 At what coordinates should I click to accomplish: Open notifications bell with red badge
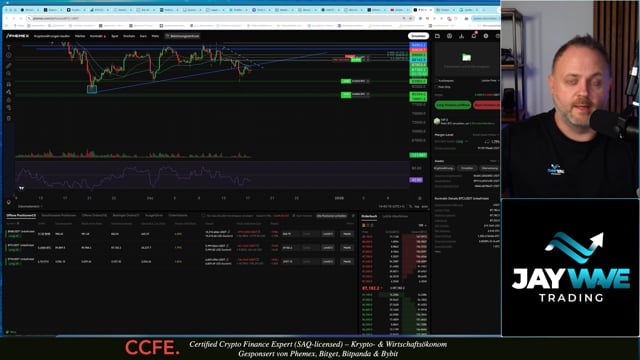coord(474,36)
